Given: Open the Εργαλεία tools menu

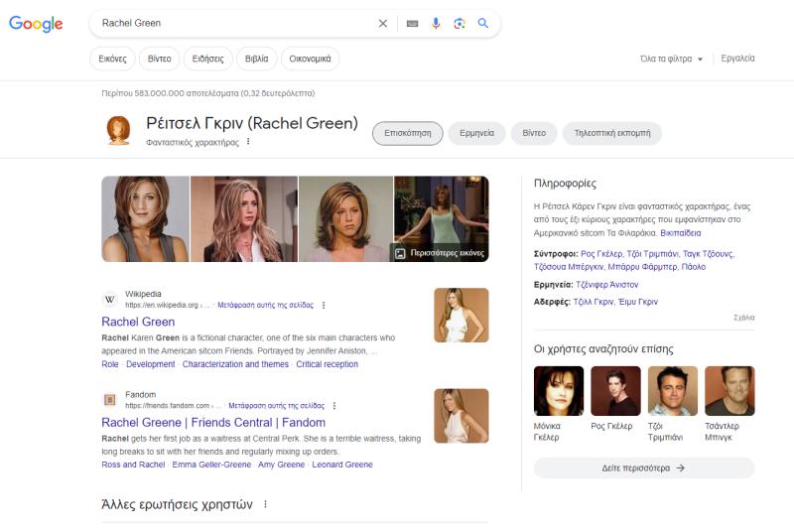Looking at the screenshot, I should click(737, 59).
